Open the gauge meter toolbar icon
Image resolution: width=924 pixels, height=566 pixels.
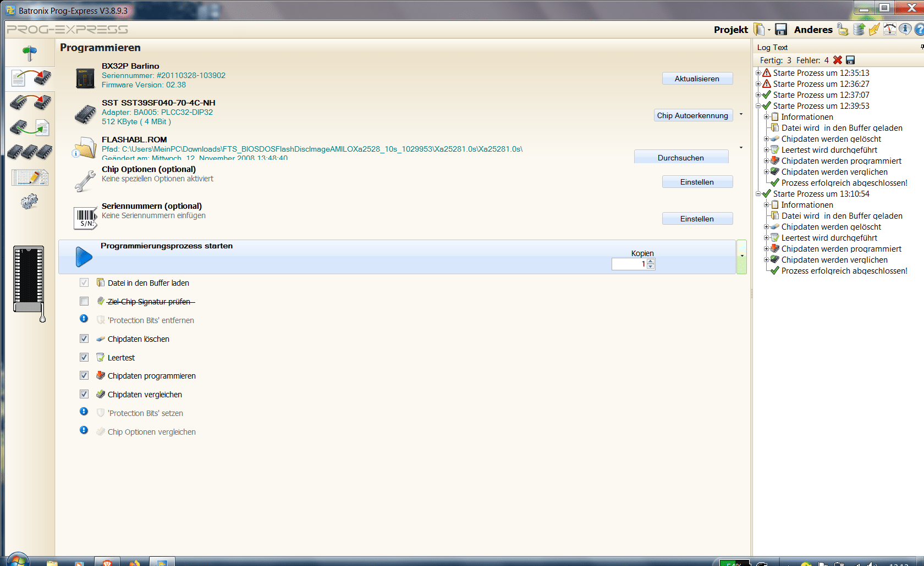click(889, 29)
